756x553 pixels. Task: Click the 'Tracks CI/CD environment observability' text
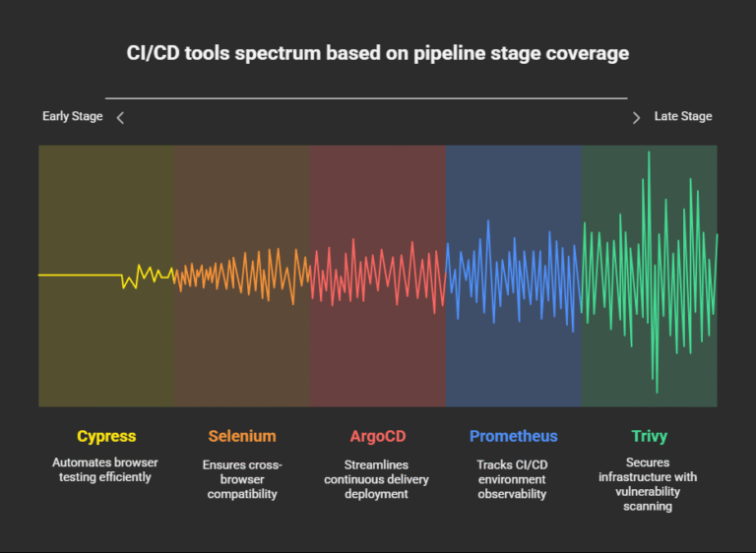click(x=512, y=478)
